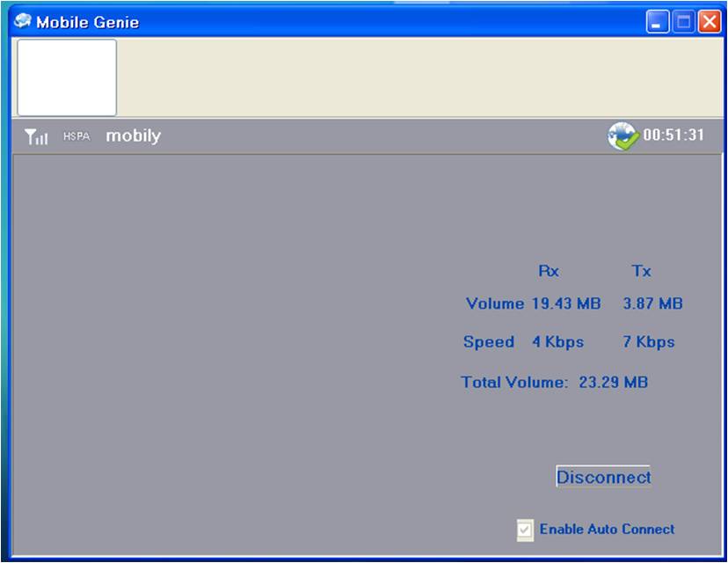
Task: Toggle the Enable Auto Connect checkbox
Action: click(x=524, y=529)
